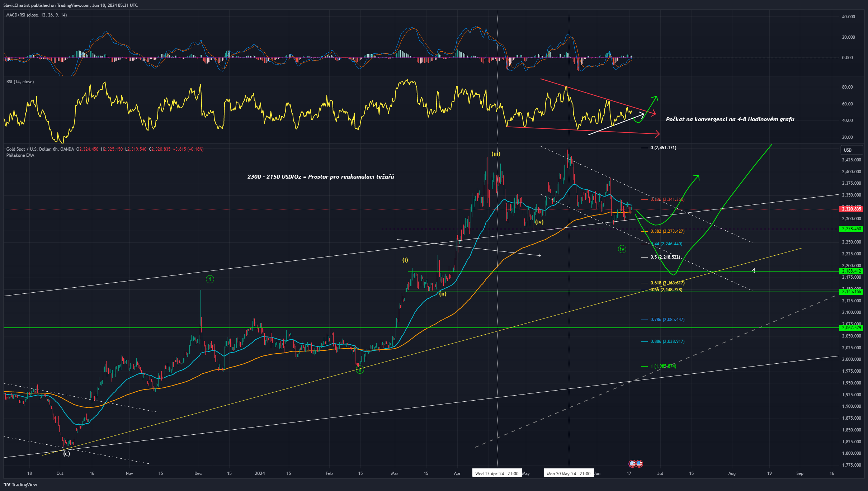Open the USD currency selector button
868x491 pixels.
tap(852, 150)
